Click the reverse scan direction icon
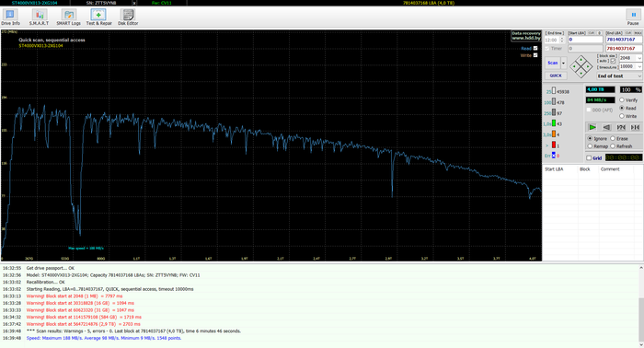The height and width of the screenshot is (348, 644). click(606, 127)
